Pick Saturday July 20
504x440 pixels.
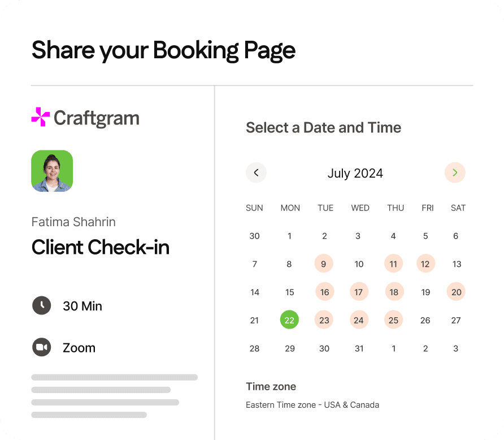(x=456, y=291)
